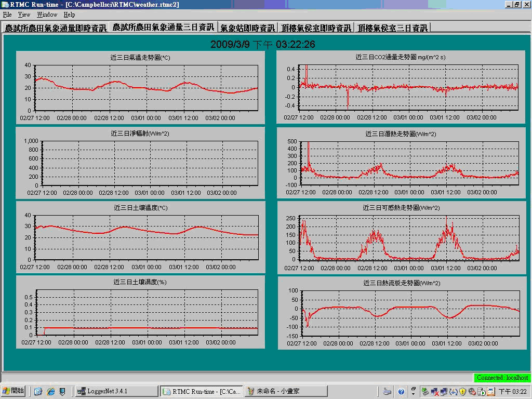Open the Window menu
532x399 pixels.
click(x=47, y=15)
